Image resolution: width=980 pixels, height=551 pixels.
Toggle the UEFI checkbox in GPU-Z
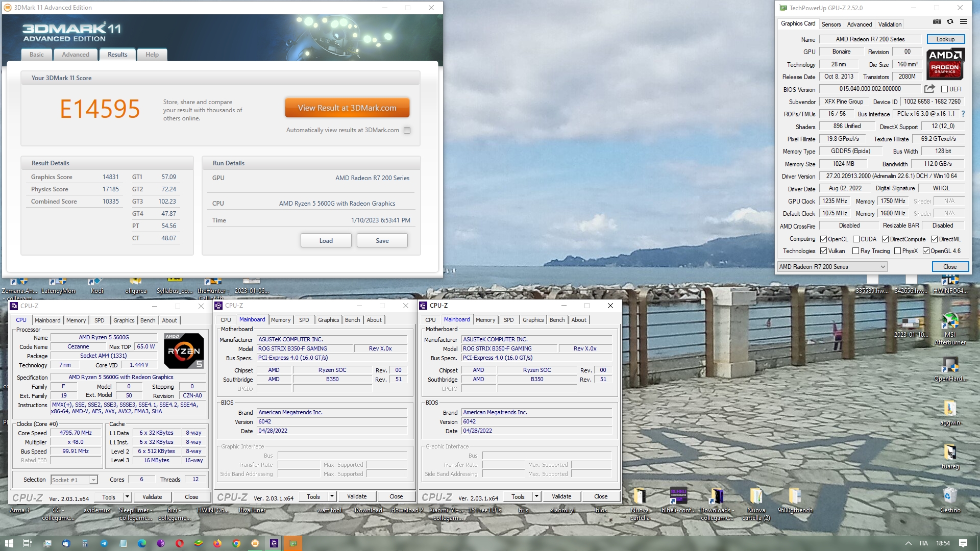pyautogui.click(x=944, y=89)
